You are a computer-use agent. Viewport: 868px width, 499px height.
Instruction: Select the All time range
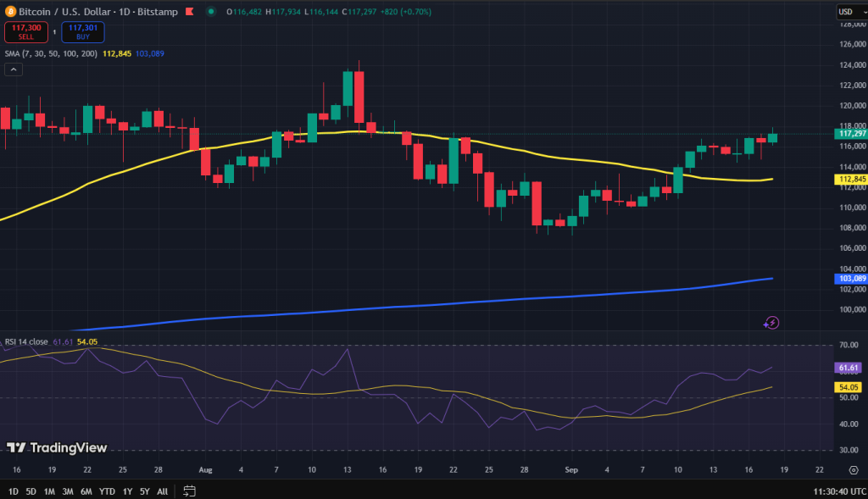(162, 491)
